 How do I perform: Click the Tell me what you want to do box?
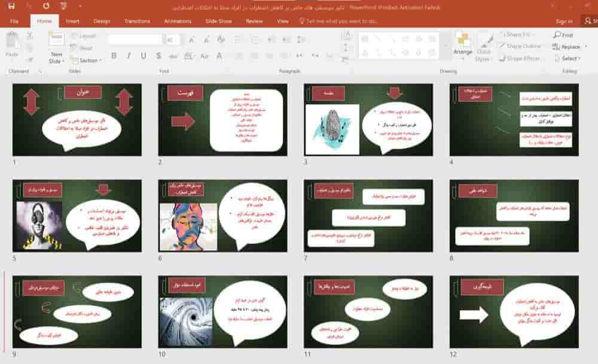click(x=340, y=22)
